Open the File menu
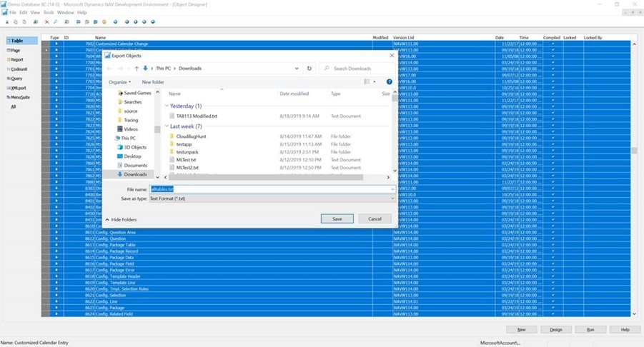Viewport: 644px width, 347px height. (x=13, y=13)
